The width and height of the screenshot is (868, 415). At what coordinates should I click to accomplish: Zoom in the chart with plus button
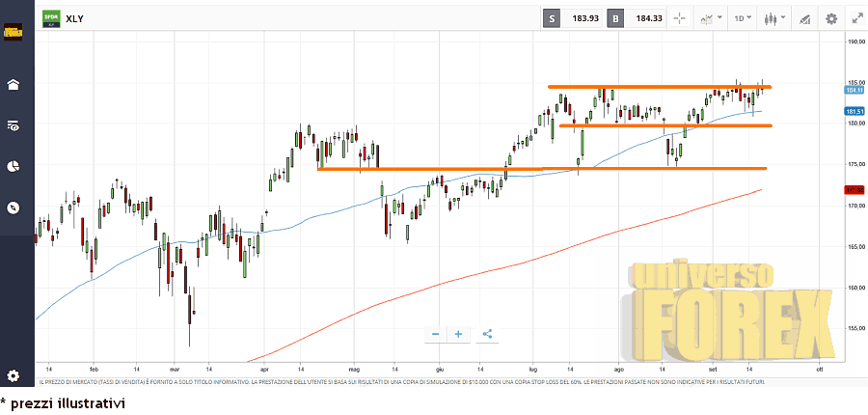pos(459,334)
